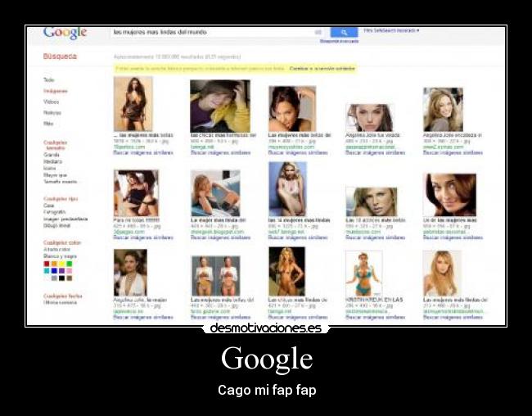This screenshot has width=532, height=416.
Task: Pick the teal color swatch
Action: pos(47,271)
